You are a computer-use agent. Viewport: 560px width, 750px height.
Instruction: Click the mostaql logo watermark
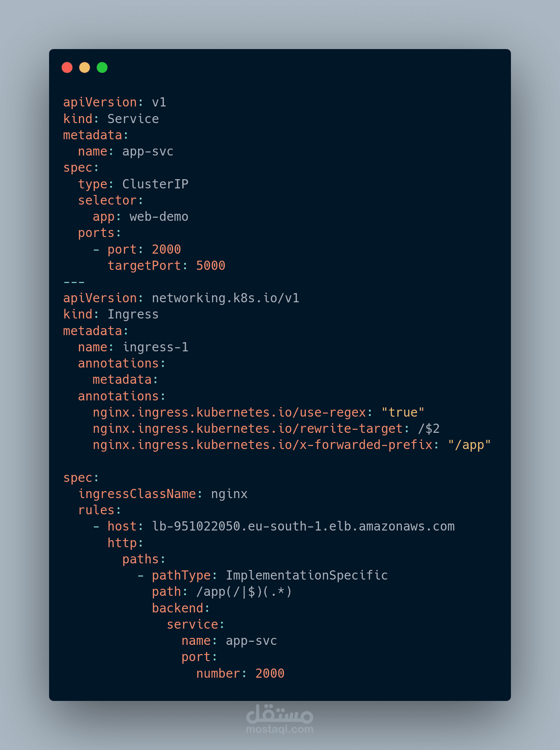coord(280,714)
